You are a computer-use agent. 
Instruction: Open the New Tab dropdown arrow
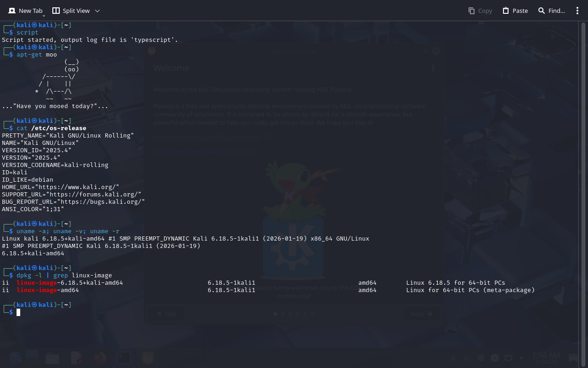tap(44, 16)
